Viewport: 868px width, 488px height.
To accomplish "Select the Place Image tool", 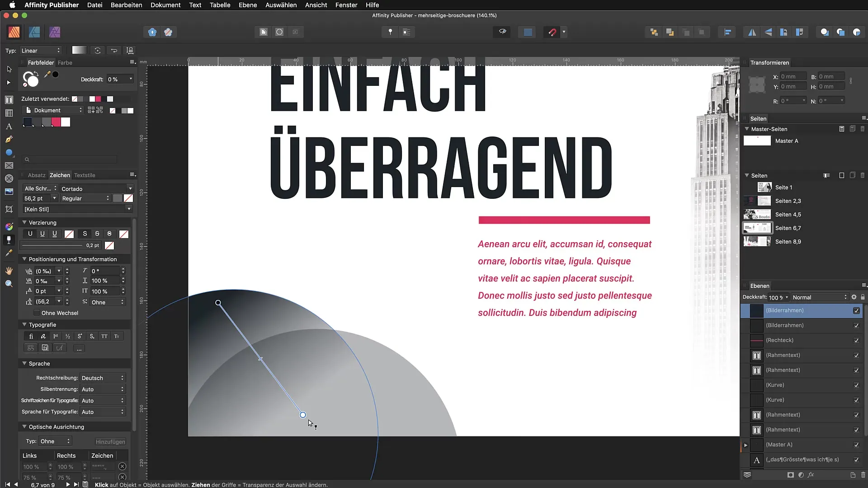I will point(9,192).
